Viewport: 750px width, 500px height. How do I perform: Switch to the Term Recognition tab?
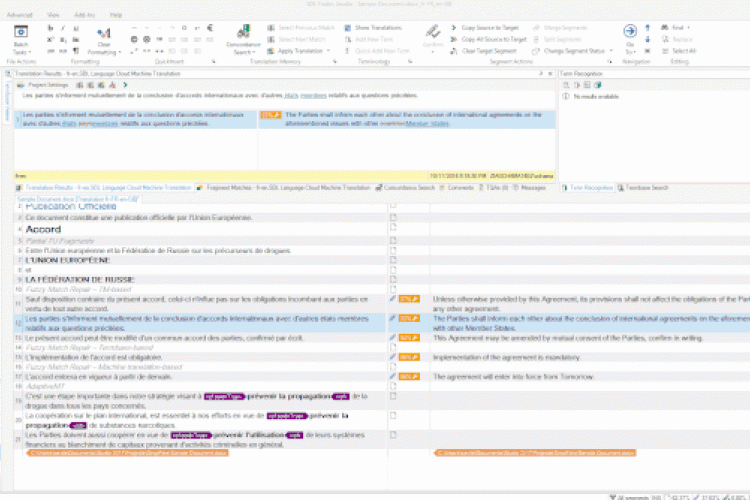click(588, 188)
